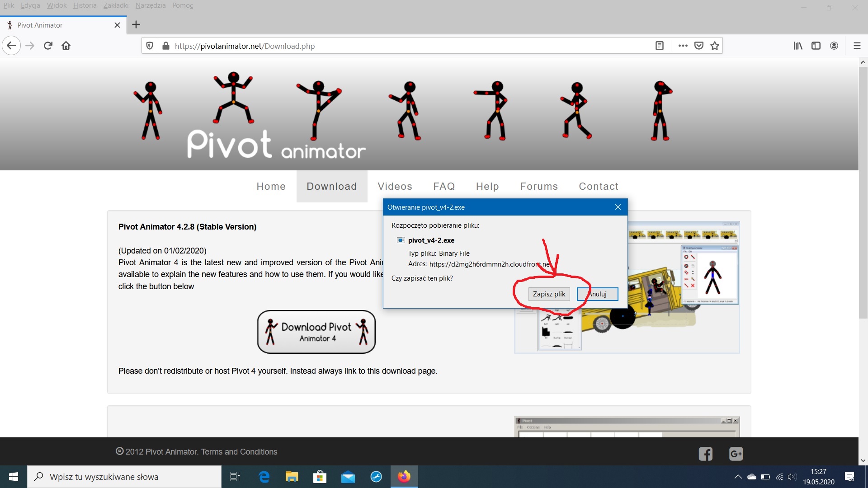Open Help page

tap(487, 186)
